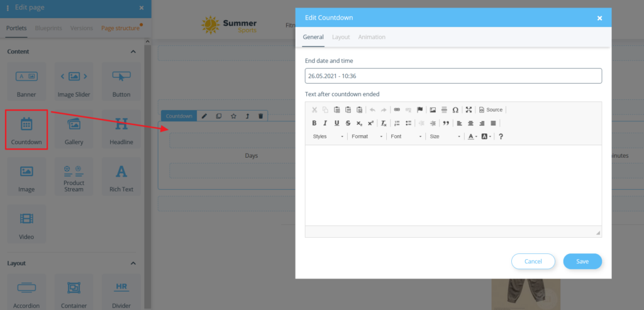The height and width of the screenshot is (310, 644).
Task: Align text left
Action: (x=460, y=123)
